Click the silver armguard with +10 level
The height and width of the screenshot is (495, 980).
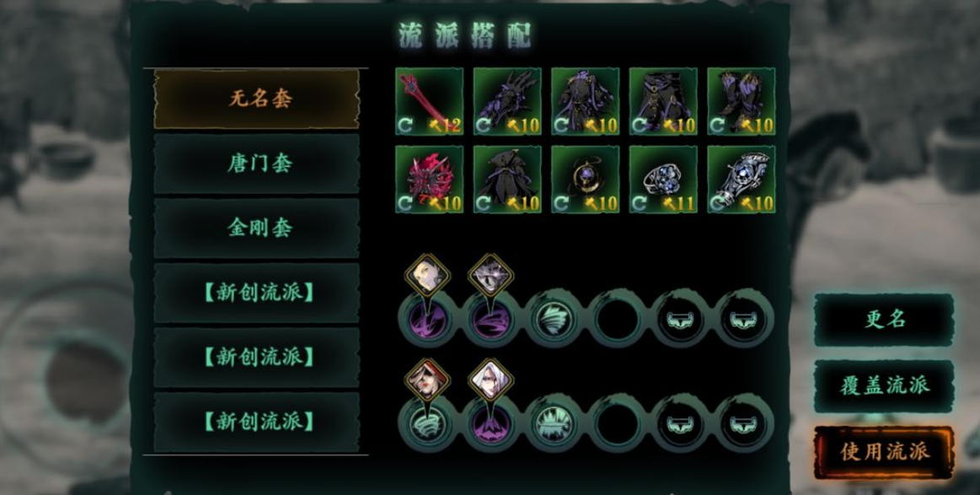[742, 180]
